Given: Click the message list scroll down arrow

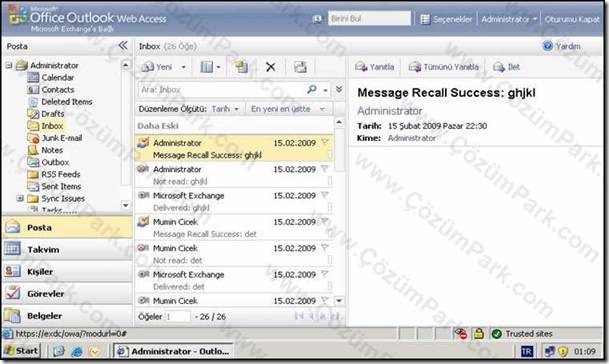Looking at the screenshot, I should (x=339, y=301).
